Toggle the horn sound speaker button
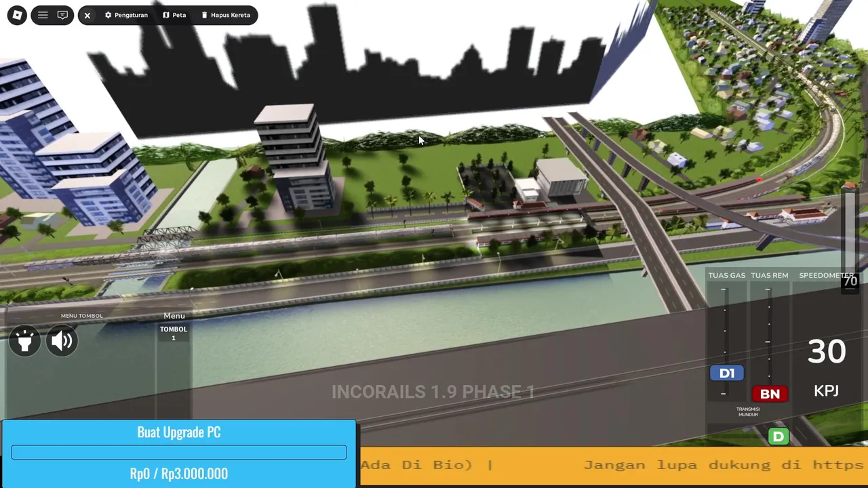This screenshot has height=488, width=868. click(62, 341)
